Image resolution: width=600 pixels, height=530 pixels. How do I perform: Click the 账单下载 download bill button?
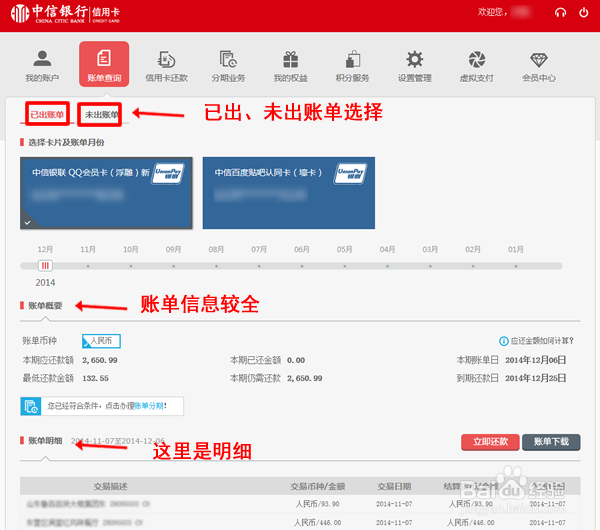click(551, 442)
